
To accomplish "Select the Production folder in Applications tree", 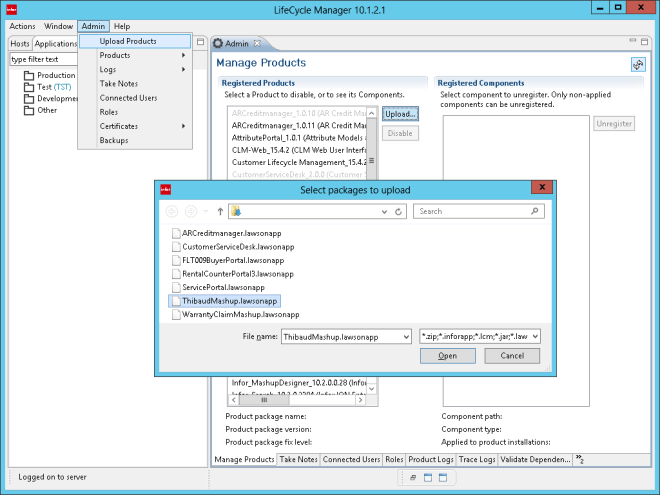I will tap(56, 75).
